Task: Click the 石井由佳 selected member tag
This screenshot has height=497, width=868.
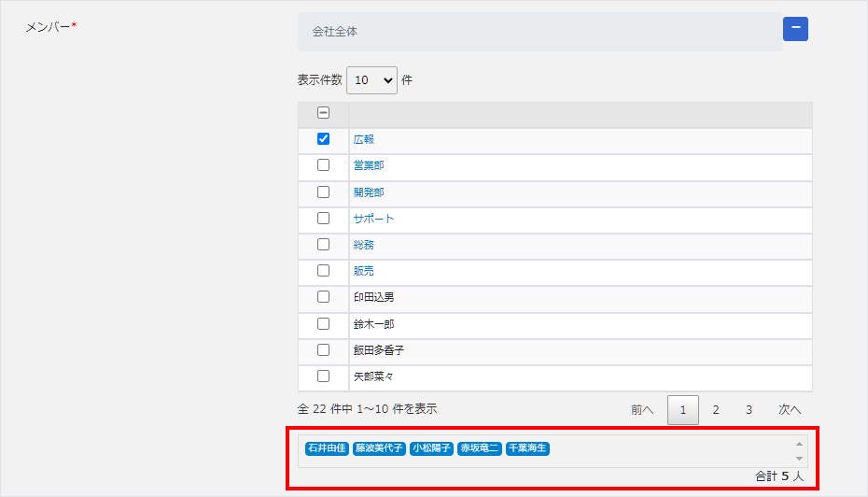Action: tap(326, 448)
